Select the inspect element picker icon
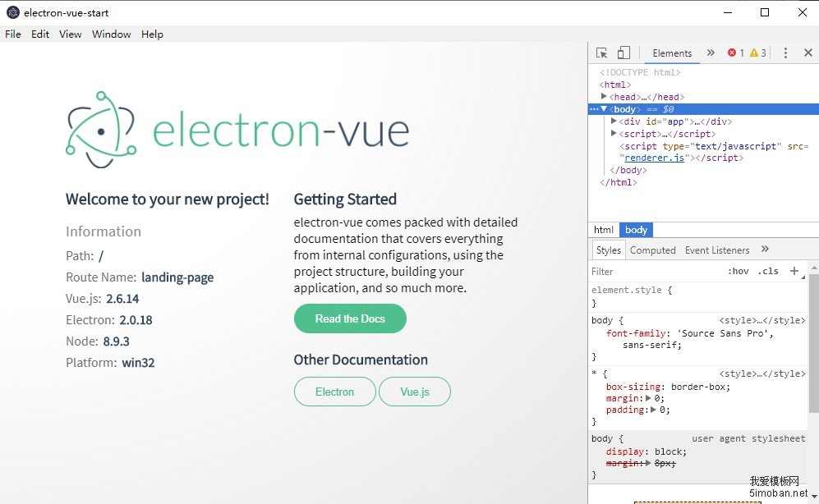The image size is (819, 504). tap(601, 53)
